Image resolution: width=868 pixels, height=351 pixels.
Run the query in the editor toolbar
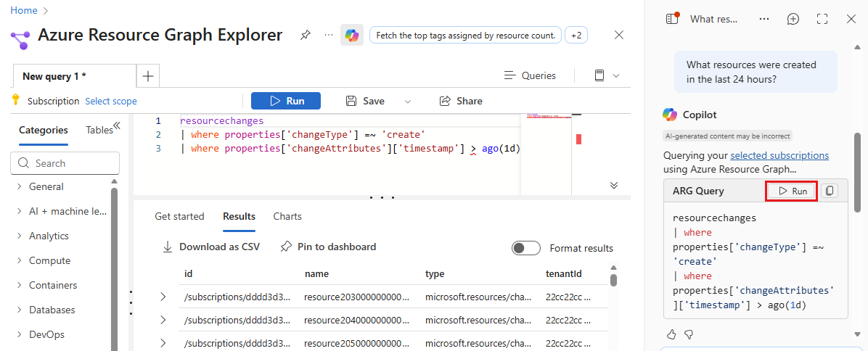pyautogui.click(x=286, y=101)
